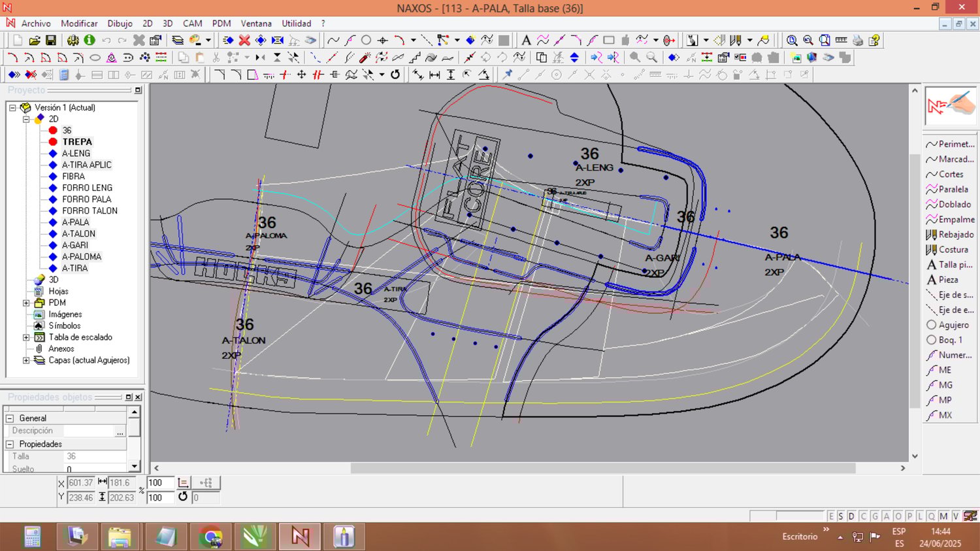The image size is (980, 551).
Task: Collapse the General properties section
Action: pyautogui.click(x=10, y=418)
